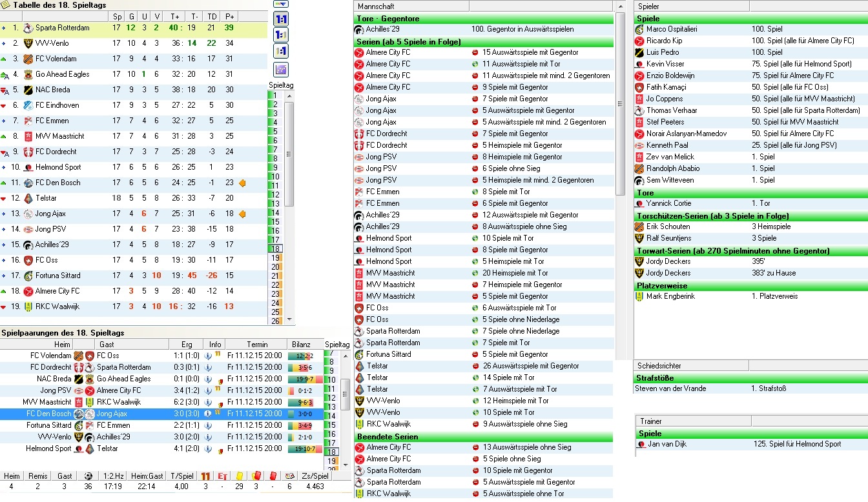This screenshot has width=868, height=502.
Task: Click the Achilles'29 crest under Tore - Gegentore
Action: pyautogui.click(x=359, y=29)
